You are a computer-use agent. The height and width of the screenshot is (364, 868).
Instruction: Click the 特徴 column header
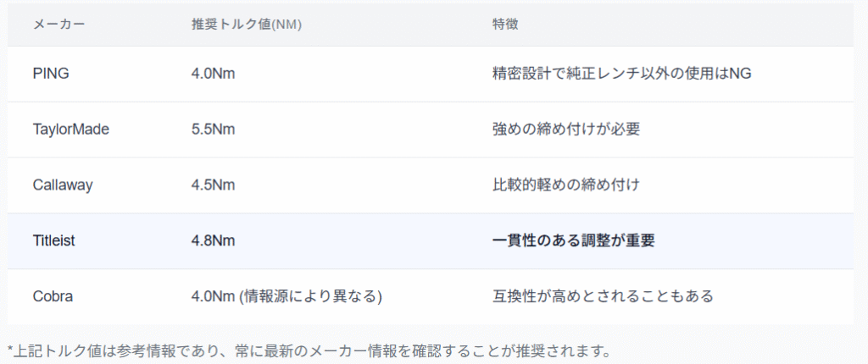pos(505,25)
